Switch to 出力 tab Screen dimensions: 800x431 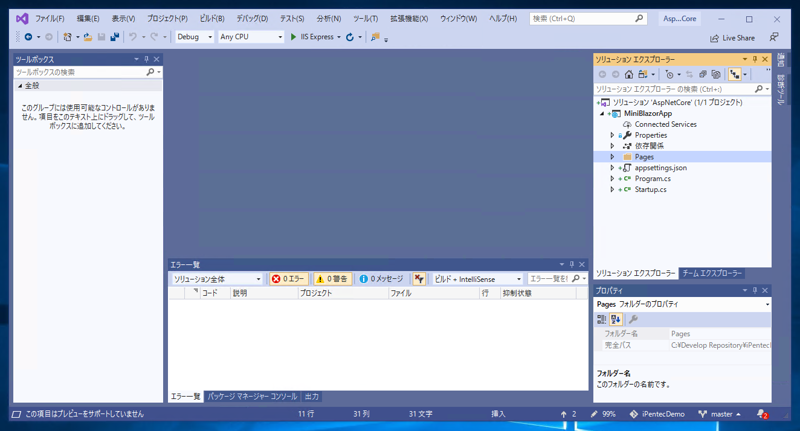click(x=312, y=396)
